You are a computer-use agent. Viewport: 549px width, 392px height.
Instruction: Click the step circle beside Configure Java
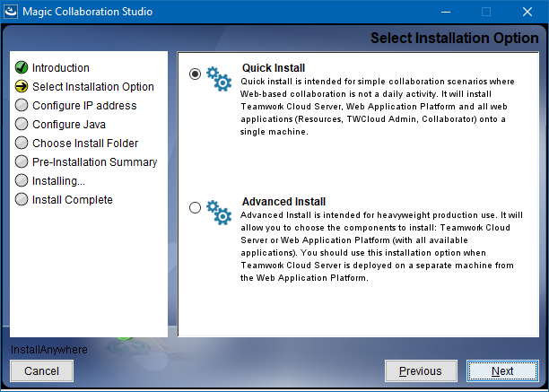point(22,125)
